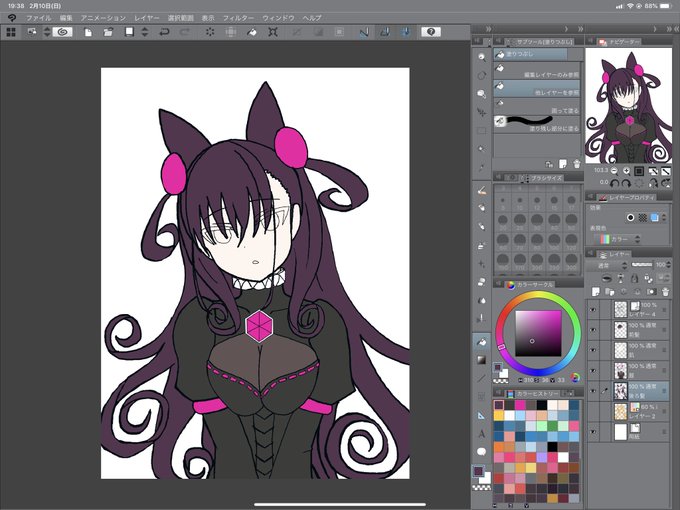This screenshot has width=680, height=510.
Task: Click the clear (dotted circle) icon
Action: [x=210, y=32]
